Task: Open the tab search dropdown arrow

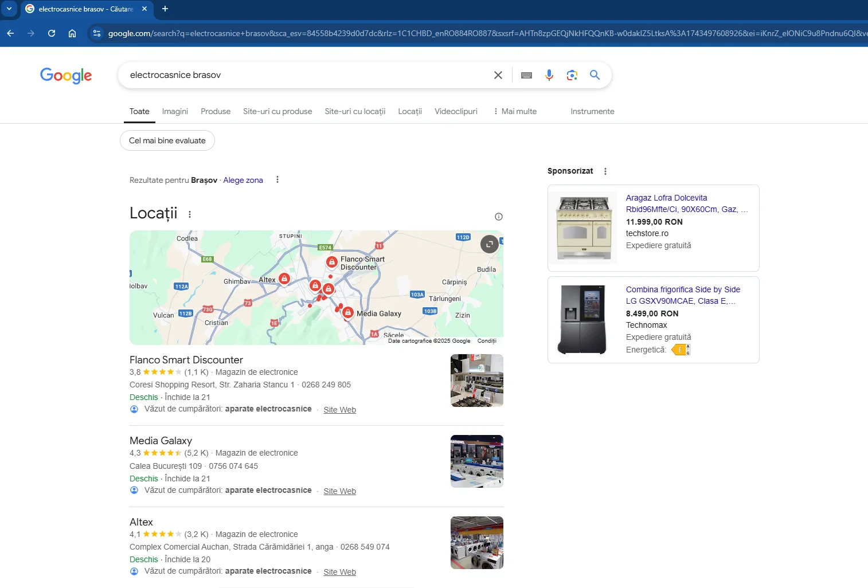Action: coord(9,9)
